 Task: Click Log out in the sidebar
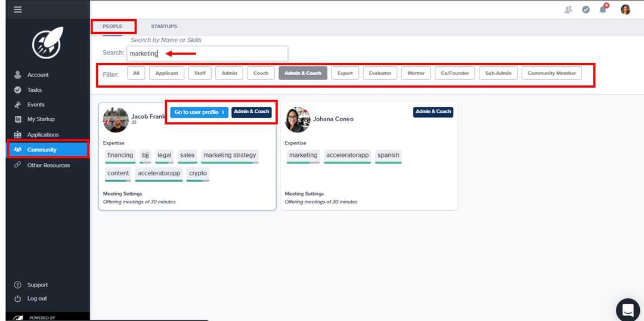tap(37, 298)
